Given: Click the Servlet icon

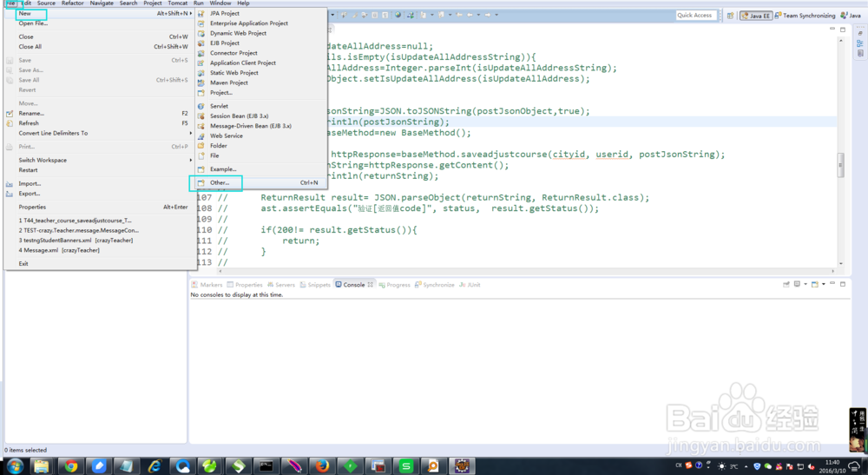Looking at the screenshot, I should coord(201,106).
